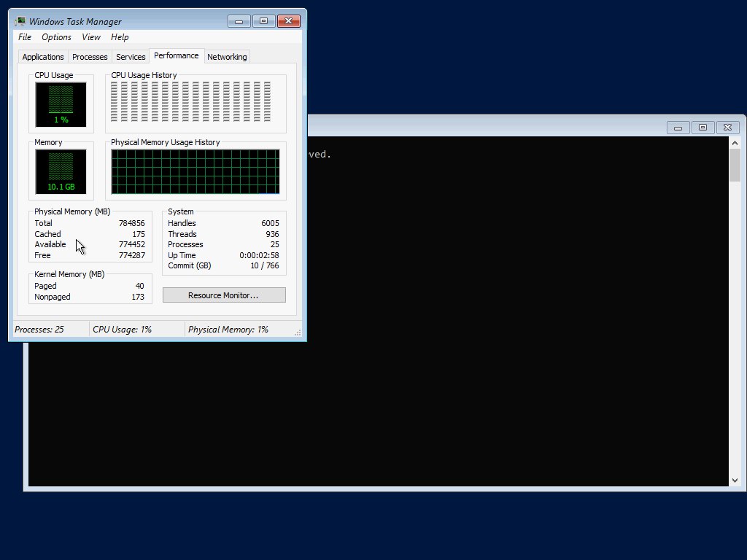Click the Available memory value 774452
The width and height of the screenshot is (747, 560).
click(x=131, y=245)
